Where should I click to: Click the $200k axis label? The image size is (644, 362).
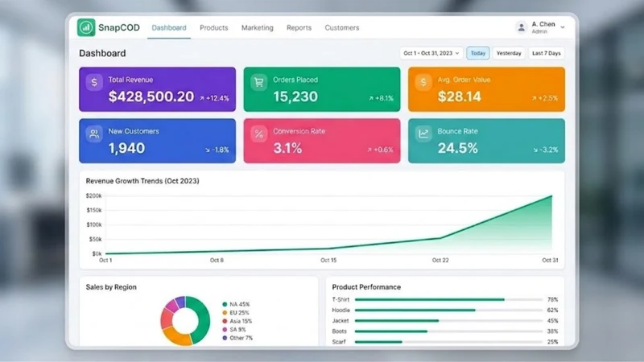pyautogui.click(x=93, y=195)
